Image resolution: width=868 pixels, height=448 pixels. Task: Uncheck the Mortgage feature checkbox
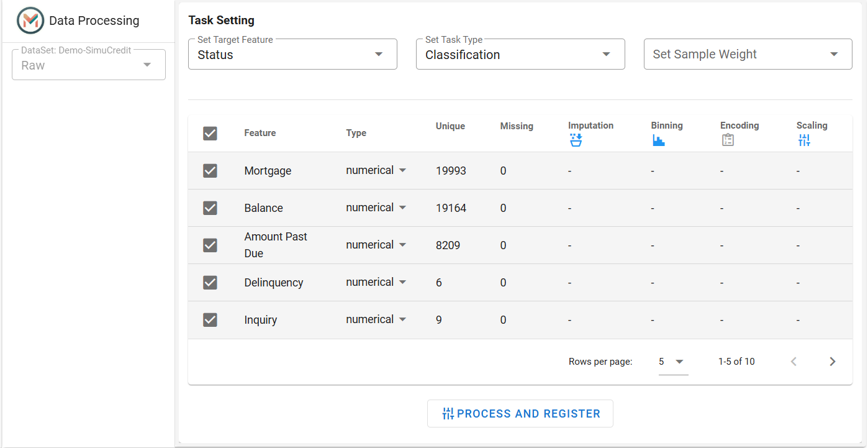(210, 171)
